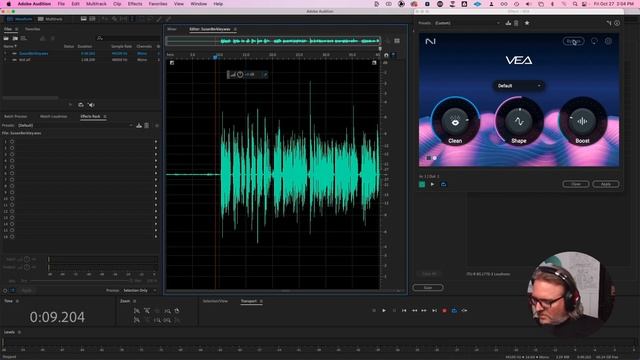640x360 pixels.
Task: Mark the VEA preset as favorite star
Action: [527, 23]
